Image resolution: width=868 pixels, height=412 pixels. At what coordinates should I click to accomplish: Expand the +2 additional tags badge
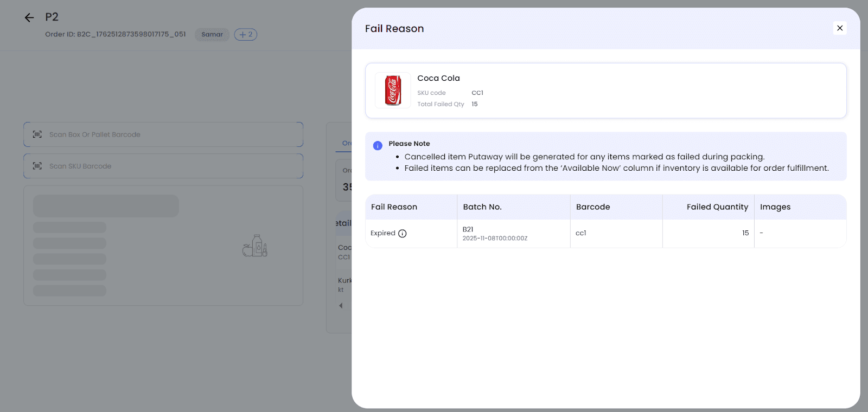[x=246, y=35]
